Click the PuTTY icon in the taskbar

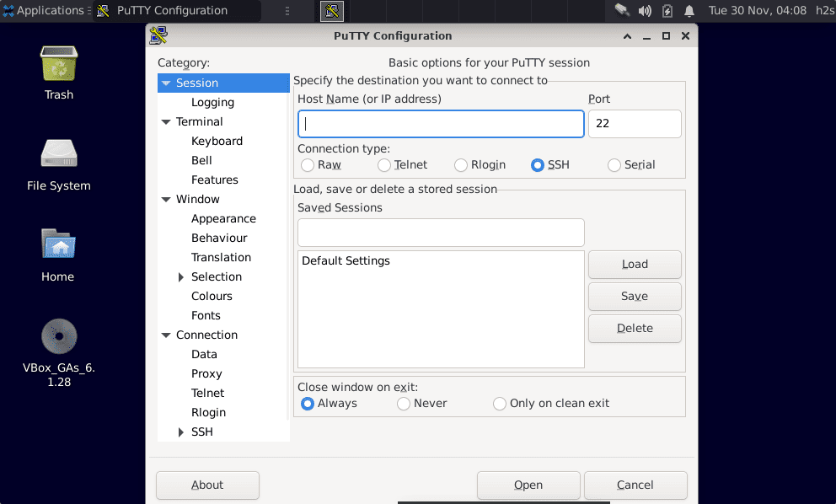point(331,11)
